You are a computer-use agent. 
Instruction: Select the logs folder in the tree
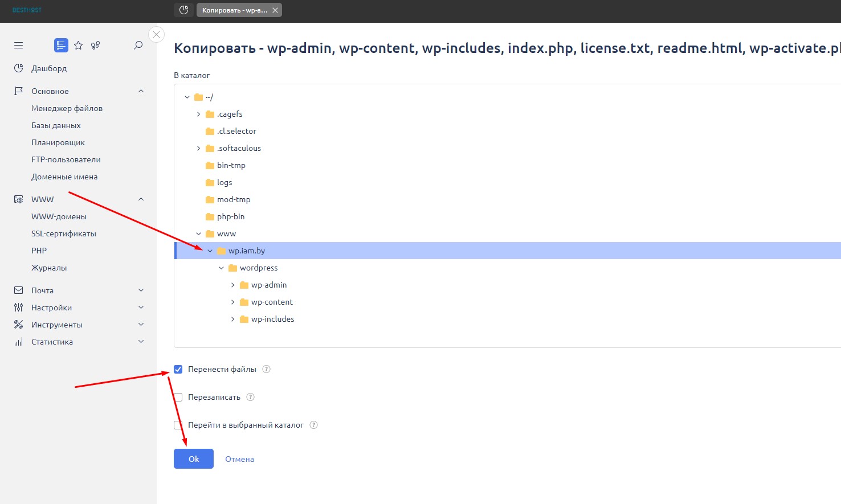click(x=224, y=182)
